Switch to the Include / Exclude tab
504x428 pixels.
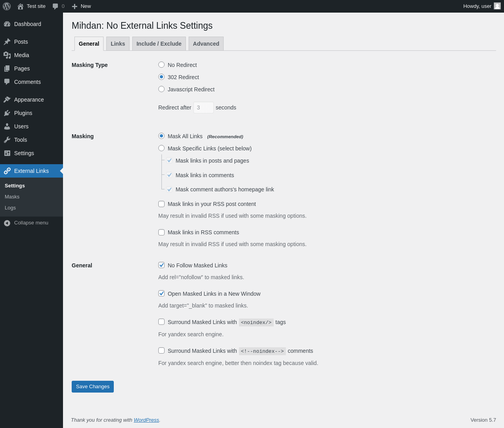tap(159, 44)
